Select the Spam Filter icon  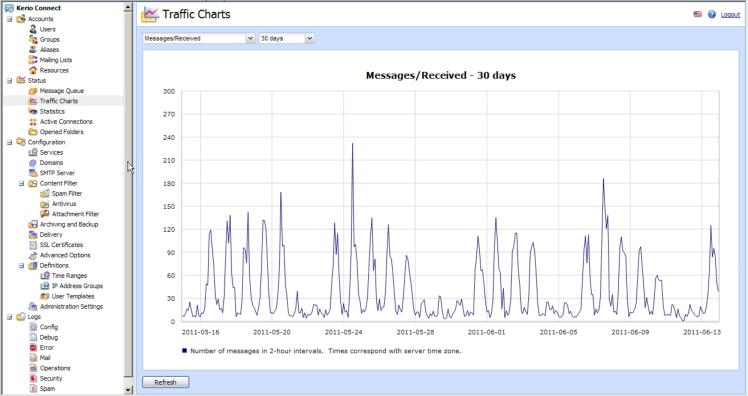(45, 193)
